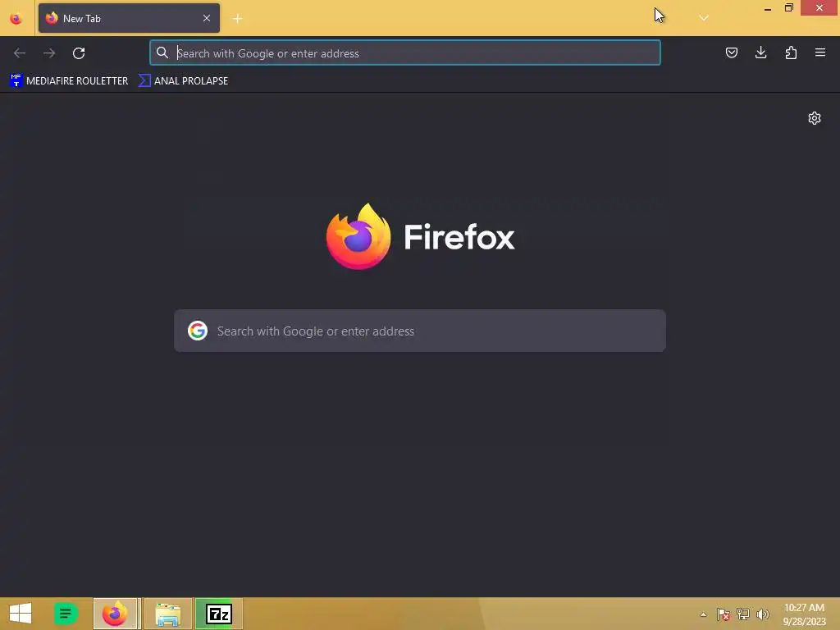The height and width of the screenshot is (630, 840).
Task: Focus the center Google search box
Action: pyautogui.click(x=420, y=331)
